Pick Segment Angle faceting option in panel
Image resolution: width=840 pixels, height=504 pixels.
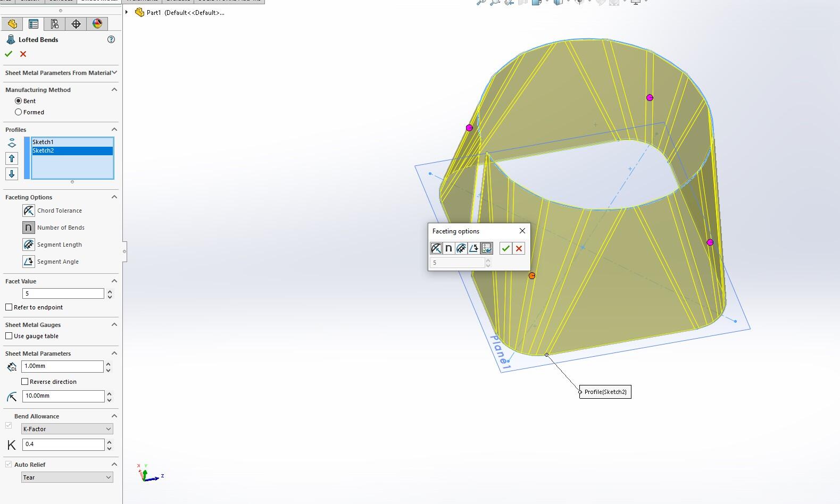29,262
